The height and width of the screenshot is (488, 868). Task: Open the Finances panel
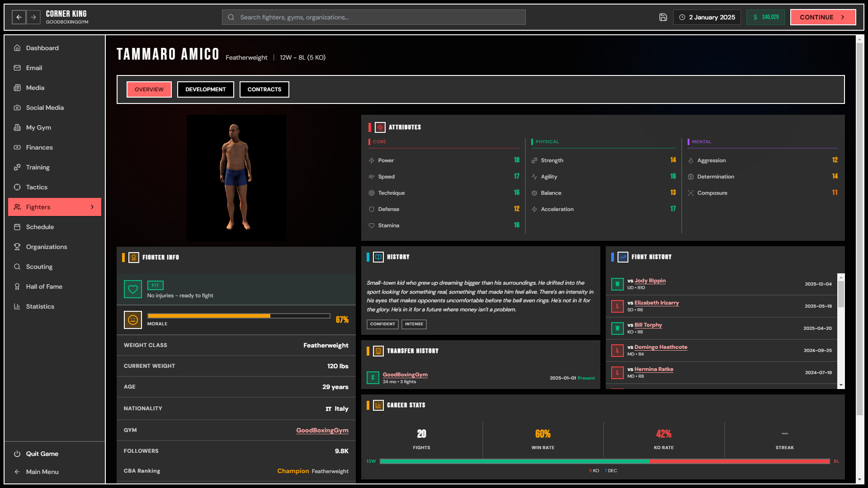[x=39, y=147]
